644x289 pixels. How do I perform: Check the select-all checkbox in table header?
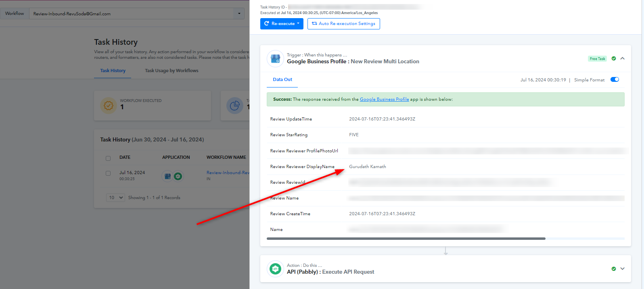pyautogui.click(x=108, y=158)
